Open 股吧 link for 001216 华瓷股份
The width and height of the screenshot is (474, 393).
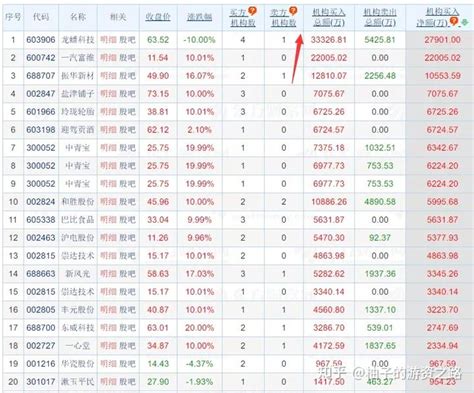[127, 364]
